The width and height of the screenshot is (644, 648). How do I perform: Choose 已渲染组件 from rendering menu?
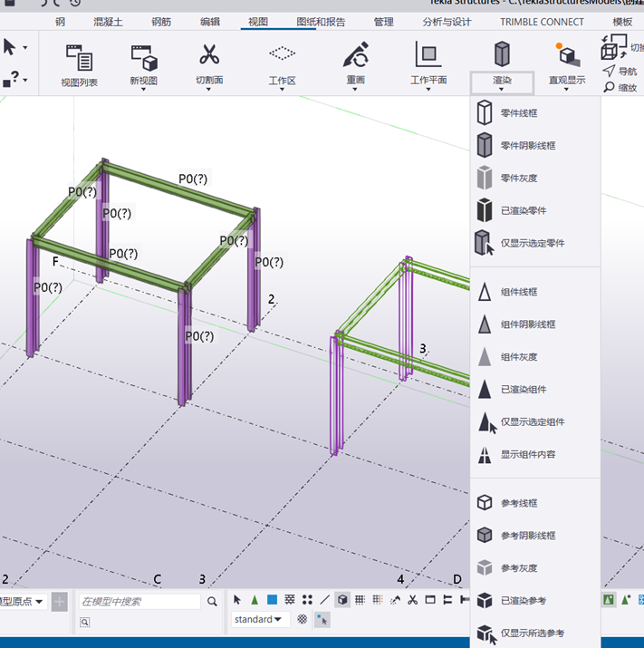click(535, 390)
